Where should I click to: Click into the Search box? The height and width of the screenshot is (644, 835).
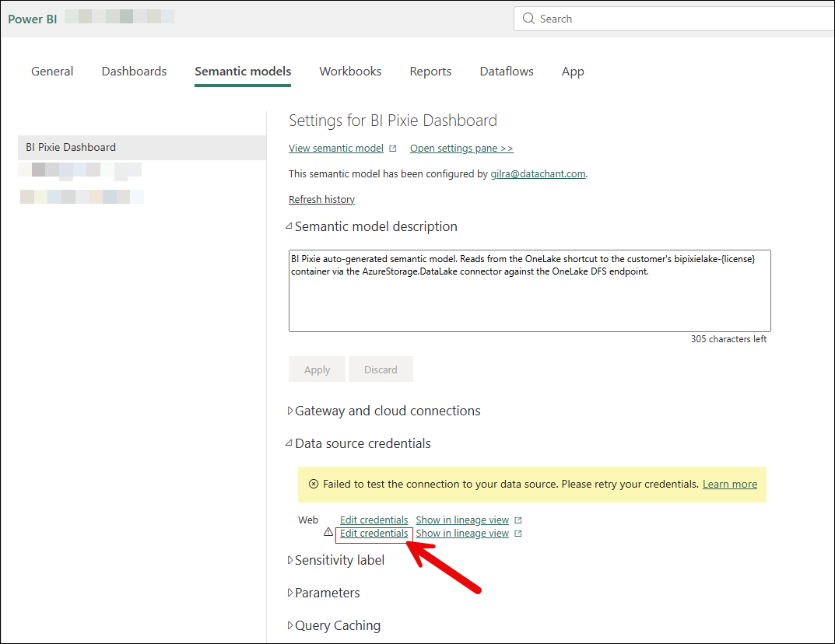674,19
